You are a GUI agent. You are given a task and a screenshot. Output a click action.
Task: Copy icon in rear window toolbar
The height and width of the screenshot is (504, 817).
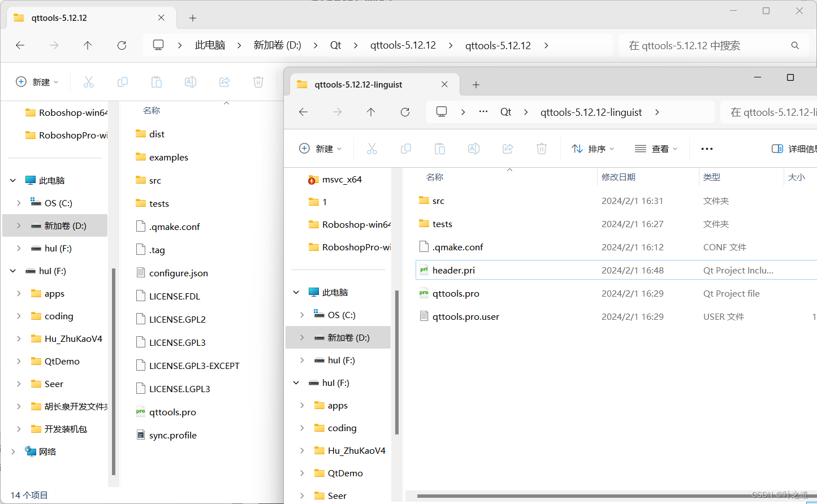(x=123, y=82)
